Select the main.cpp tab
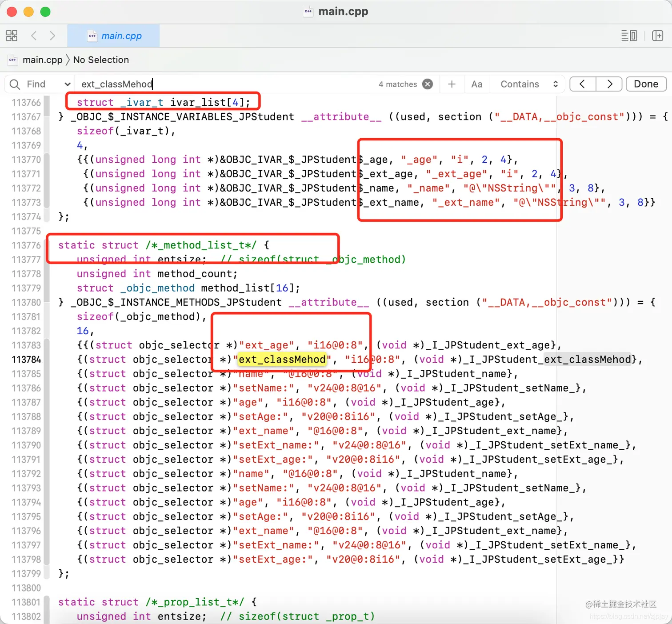 [x=114, y=36]
